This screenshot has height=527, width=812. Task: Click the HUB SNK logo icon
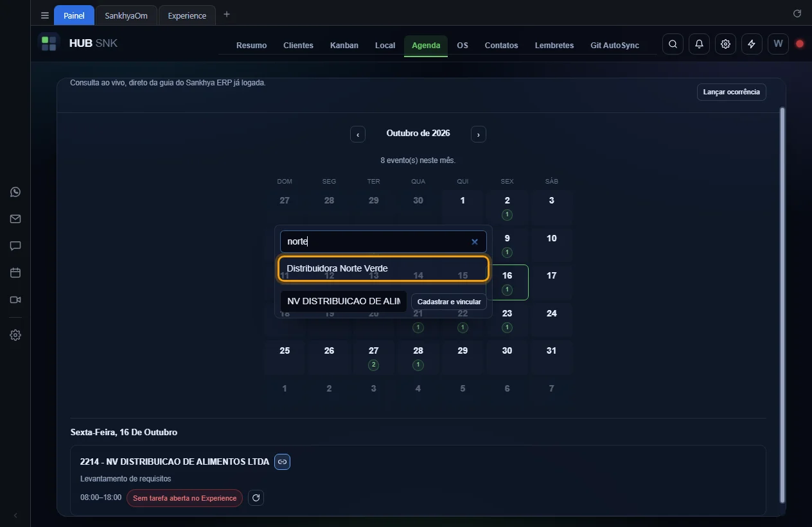[x=49, y=44]
